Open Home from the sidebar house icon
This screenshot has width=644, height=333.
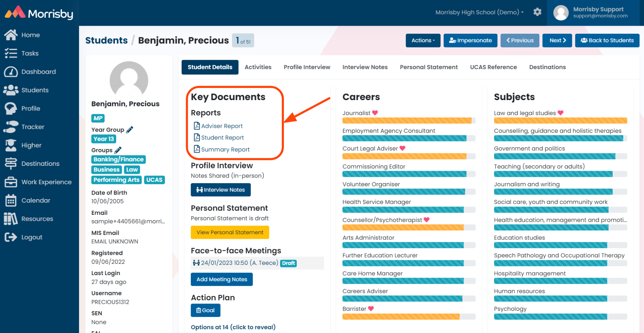coord(11,35)
